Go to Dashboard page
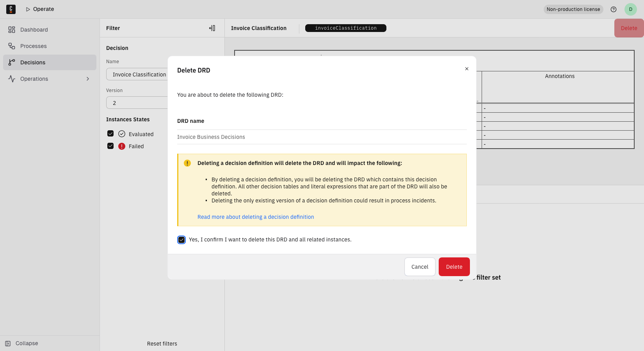This screenshot has height=351, width=644. (x=50, y=30)
